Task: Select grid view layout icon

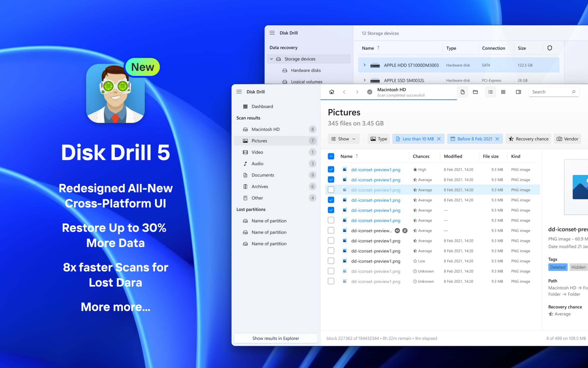Action: click(x=503, y=92)
